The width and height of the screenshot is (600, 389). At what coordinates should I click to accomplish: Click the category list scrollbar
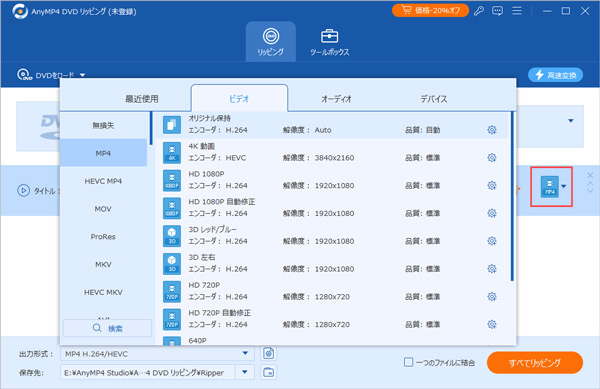(151, 128)
